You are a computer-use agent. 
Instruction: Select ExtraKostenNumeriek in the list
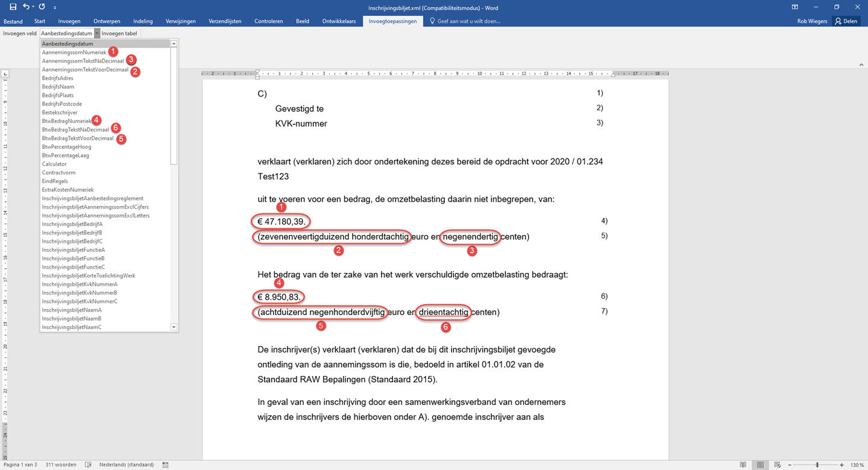point(68,190)
